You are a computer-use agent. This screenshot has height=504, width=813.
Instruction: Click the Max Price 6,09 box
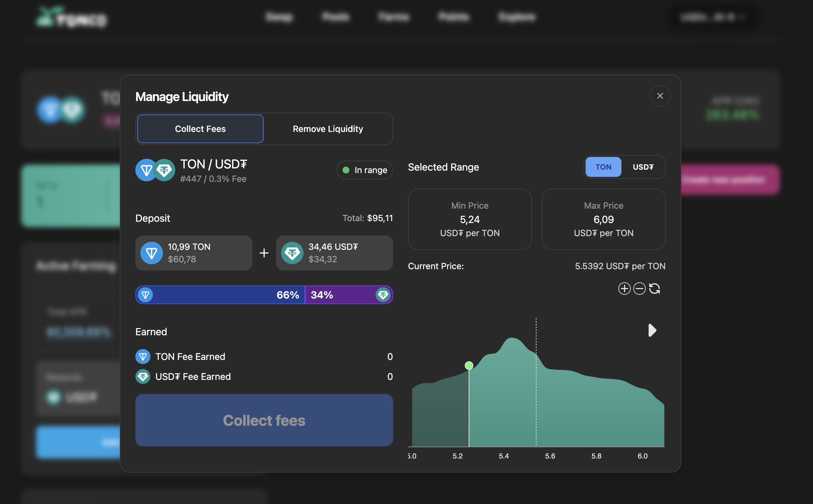pyautogui.click(x=603, y=219)
